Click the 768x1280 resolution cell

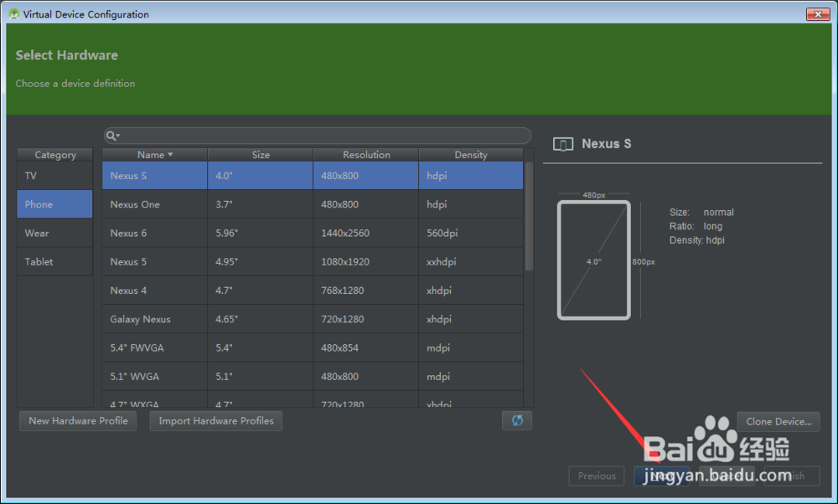pyautogui.click(x=366, y=291)
